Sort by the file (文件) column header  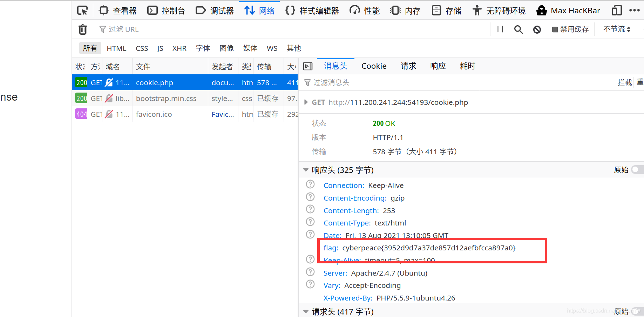pyautogui.click(x=170, y=67)
